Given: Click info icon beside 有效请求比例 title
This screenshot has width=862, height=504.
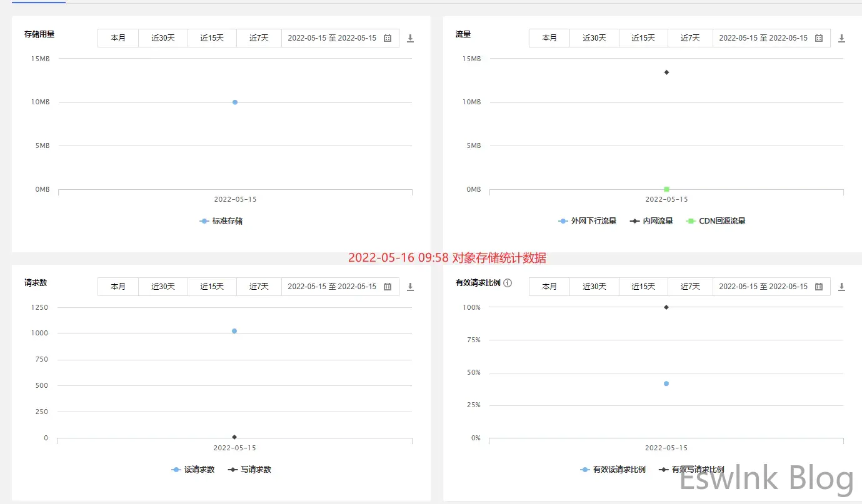Looking at the screenshot, I should coord(508,283).
